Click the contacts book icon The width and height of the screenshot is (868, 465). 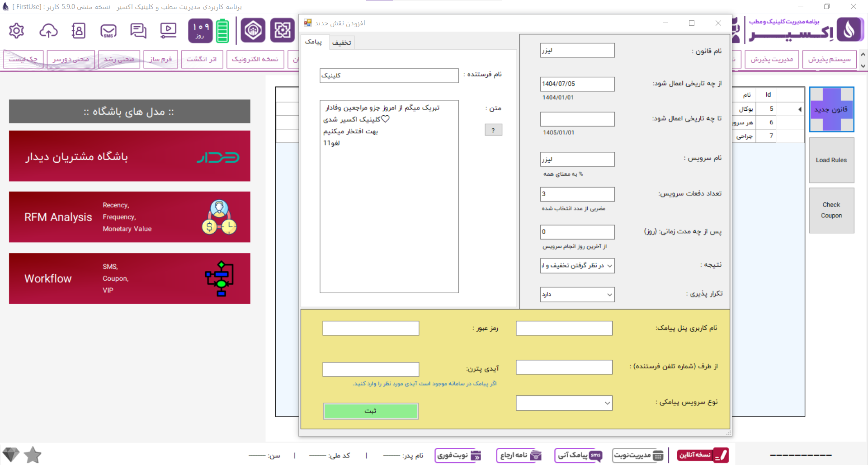pyautogui.click(x=78, y=31)
